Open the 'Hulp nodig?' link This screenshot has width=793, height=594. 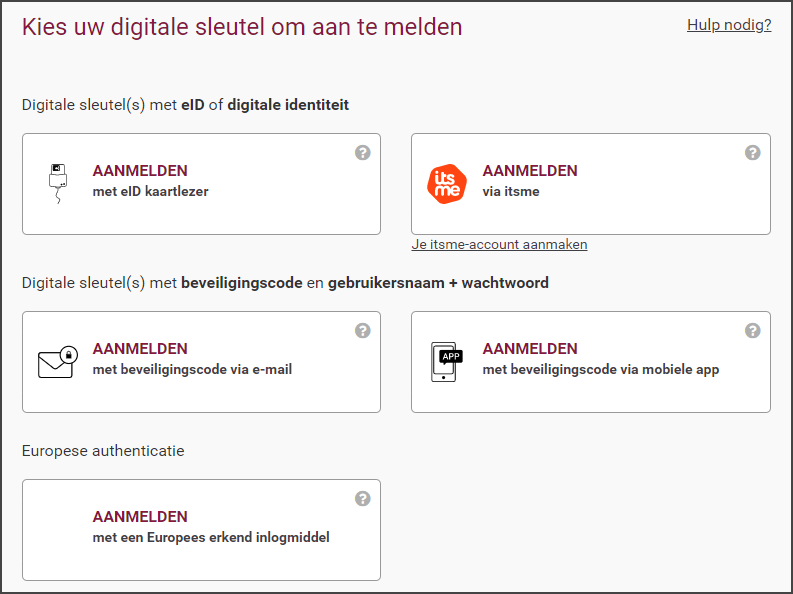coord(729,25)
